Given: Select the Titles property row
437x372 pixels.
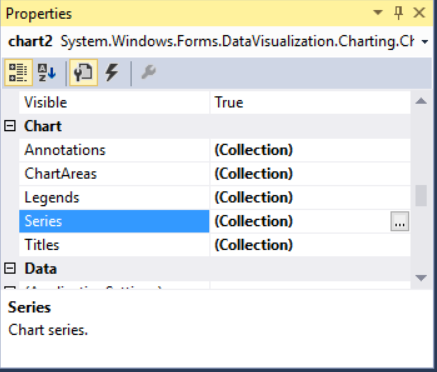Looking at the screenshot, I should 215,245.
